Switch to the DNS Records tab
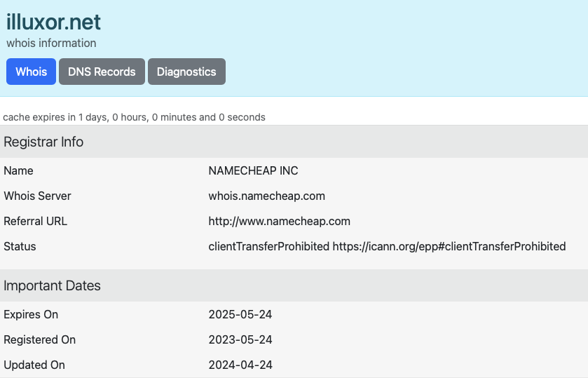Viewport: 588px width, 378px height. 102,72
